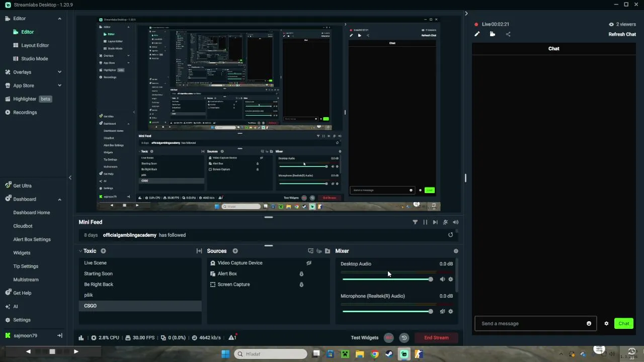This screenshot has height=362, width=644.
Task: Click the Windows Start button
Action: click(225, 354)
